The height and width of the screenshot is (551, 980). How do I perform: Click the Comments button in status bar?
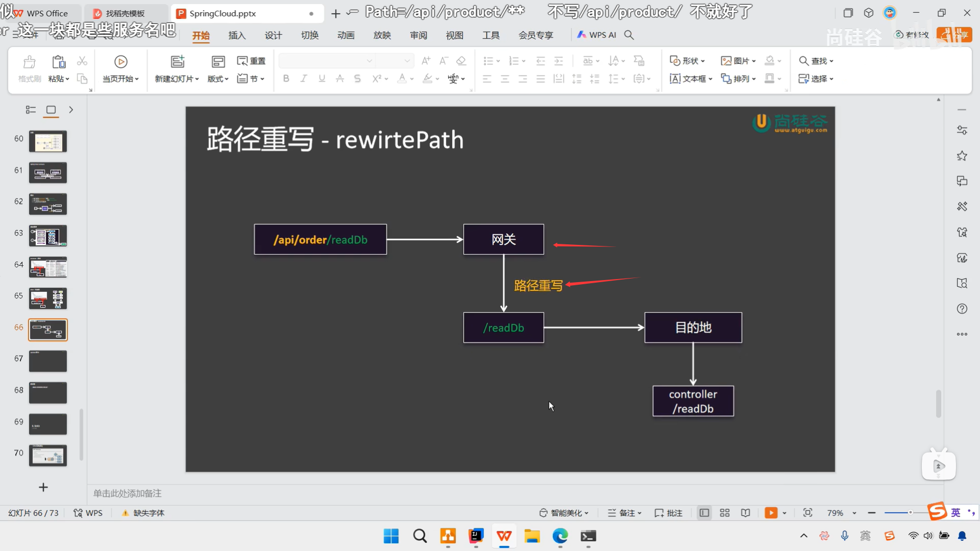668,513
